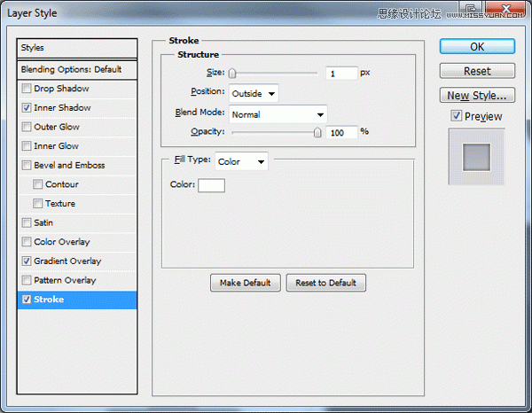Close the Layer Style dialog
The width and height of the screenshot is (532, 413).
[x=506, y=9]
